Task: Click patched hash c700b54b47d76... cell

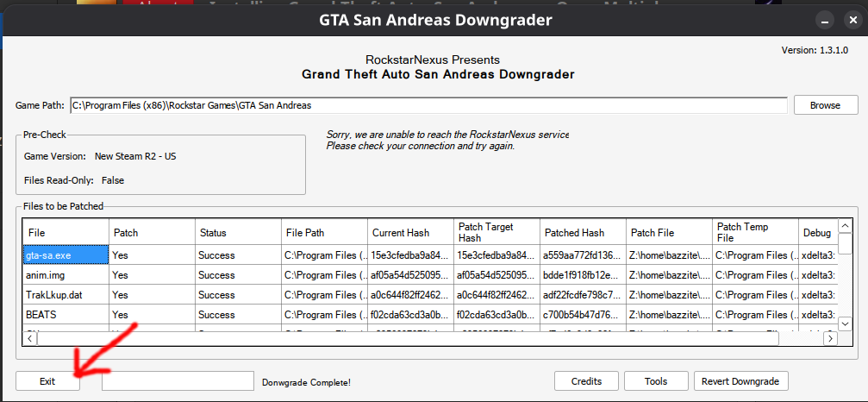Action: pyautogui.click(x=584, y=315)
